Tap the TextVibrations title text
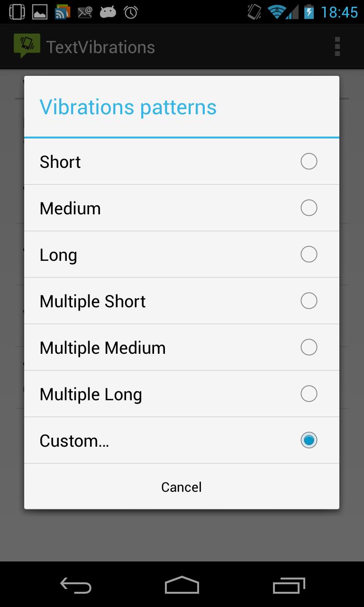The image size is (364, 607). pyautogui.click(x=100, y=47)
